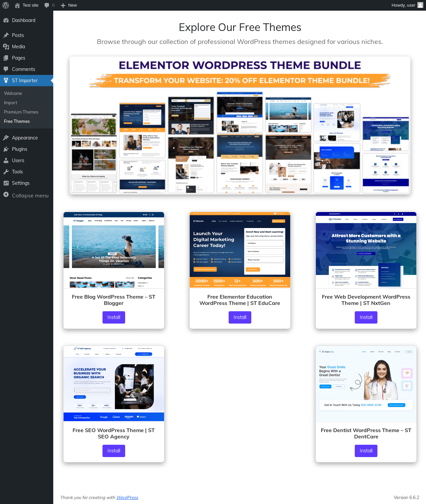Click the Collapse menu arrow icon
The height and width of the screenshot is (504, 426).
pyautogui.click(x=6, y=195)
